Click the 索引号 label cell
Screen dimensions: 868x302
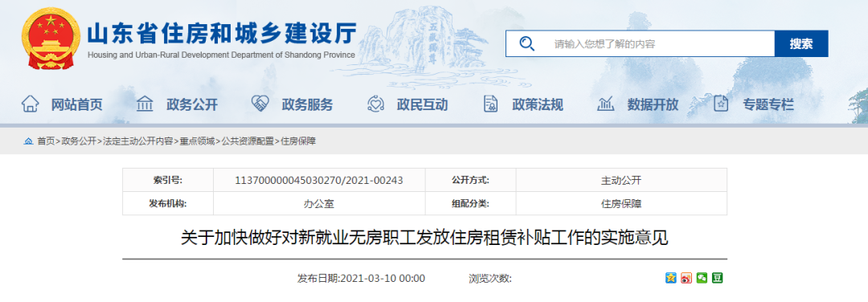pyautogui.click(x=168, y=180)
